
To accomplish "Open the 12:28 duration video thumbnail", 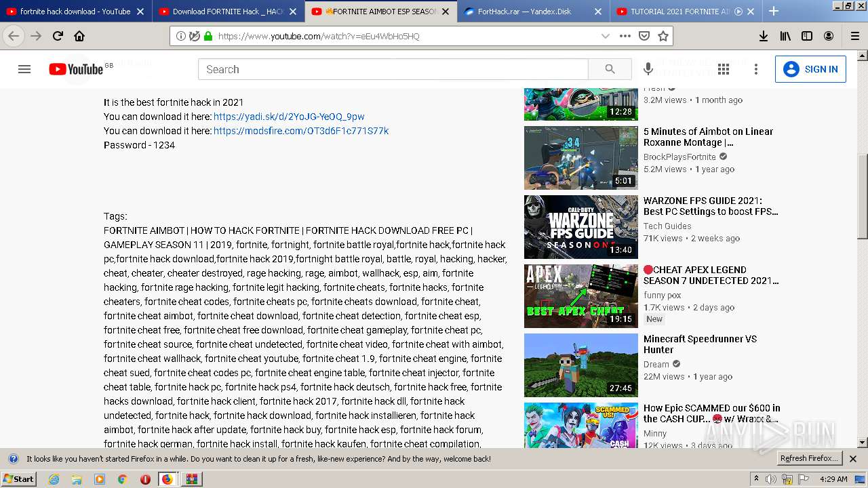I will click(581, 104).
